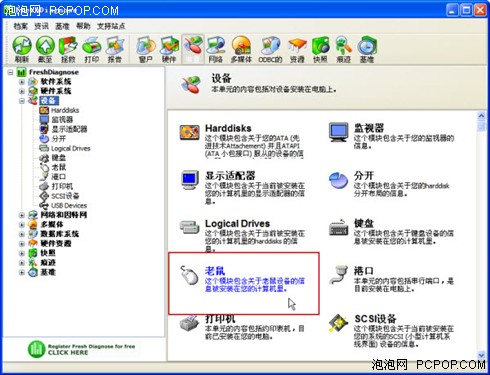The image size is (490, 375).
Task: Click the 分开 pie-chart module icon in right pane
Action: pyautogui.click(x=339, y=180)
